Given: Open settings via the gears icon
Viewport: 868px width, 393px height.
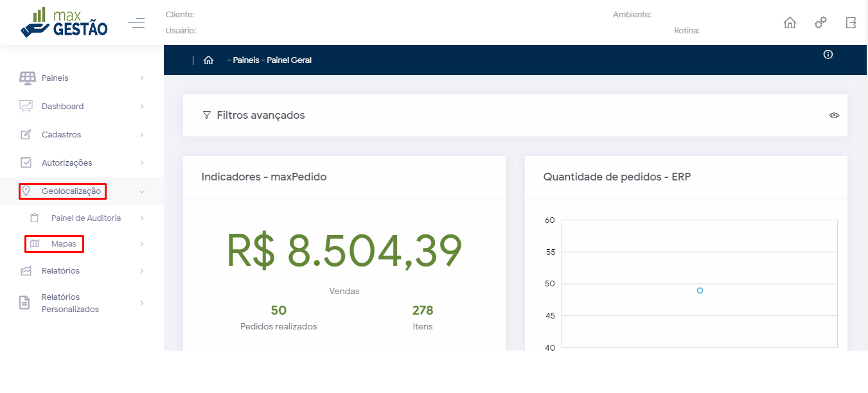Looking at the screenshot, I should pos(820,23).
